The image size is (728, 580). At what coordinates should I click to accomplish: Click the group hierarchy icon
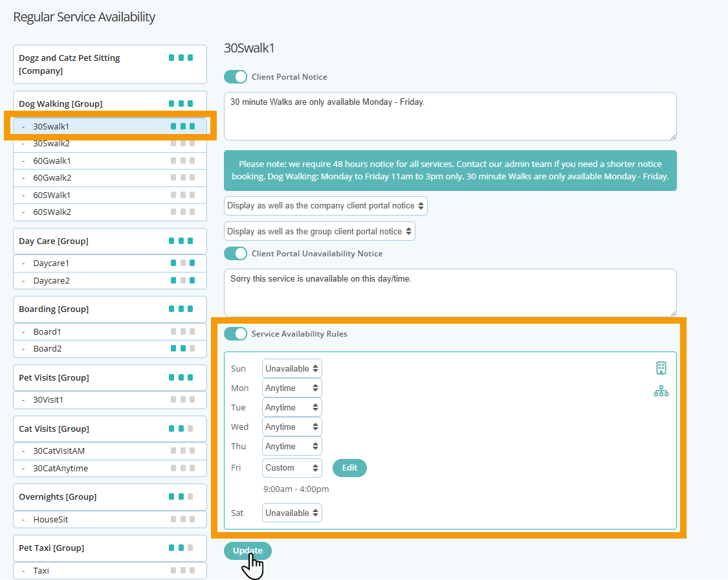point(661,391)
